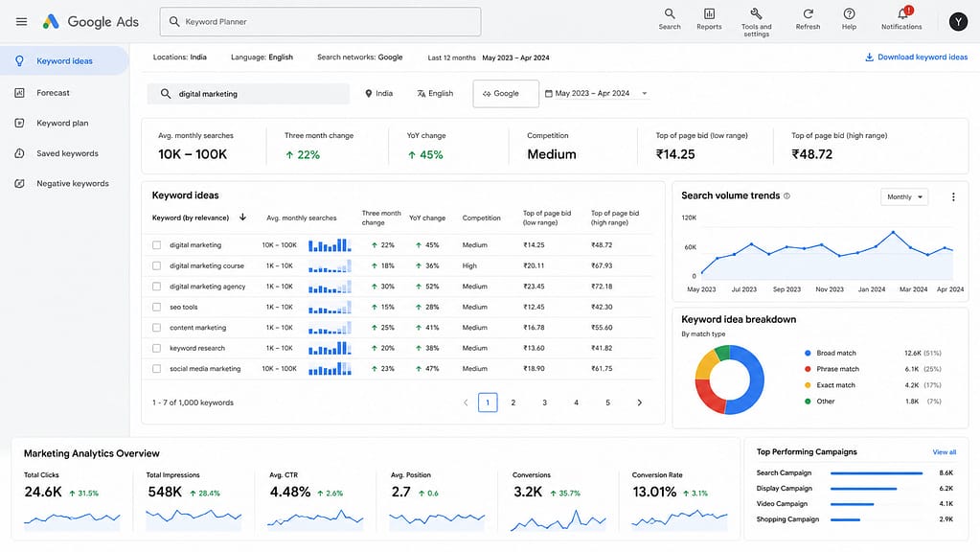Tick the checkbox for digital marketing course
980x552 pixels.
click(x=157, y=265)
